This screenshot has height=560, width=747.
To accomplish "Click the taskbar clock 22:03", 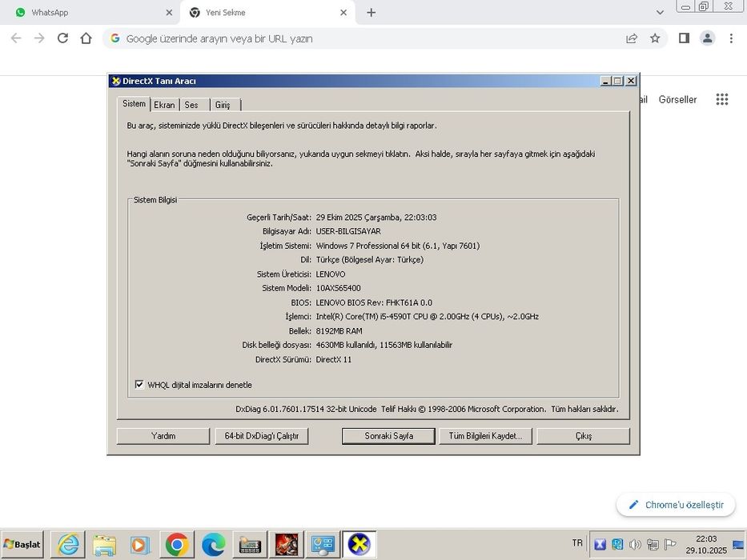I will 706,539.
